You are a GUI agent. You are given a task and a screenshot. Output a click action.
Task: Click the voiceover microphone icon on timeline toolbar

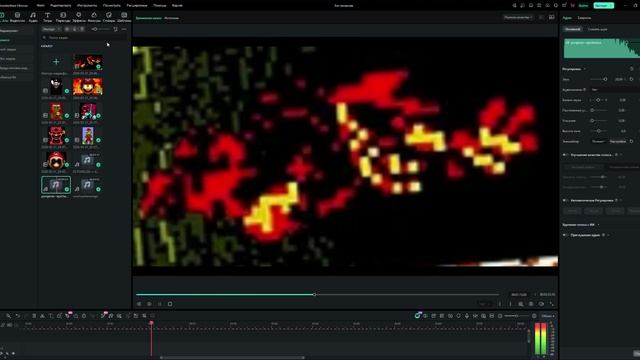[x=467, y=316]
